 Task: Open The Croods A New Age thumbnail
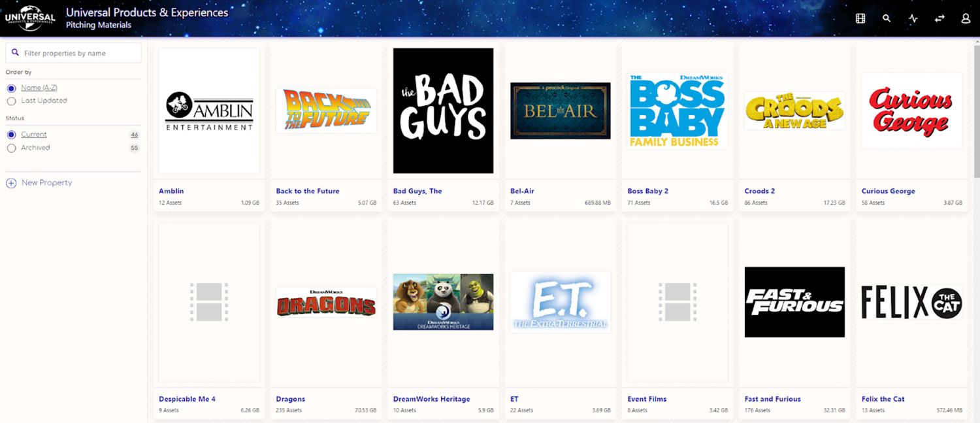click(794, 110)
